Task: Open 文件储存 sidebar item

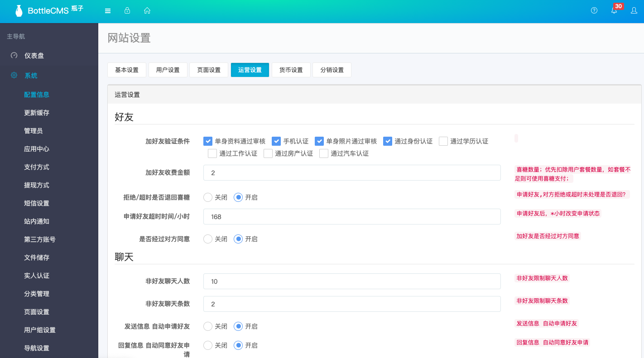Action: (37, 258)
